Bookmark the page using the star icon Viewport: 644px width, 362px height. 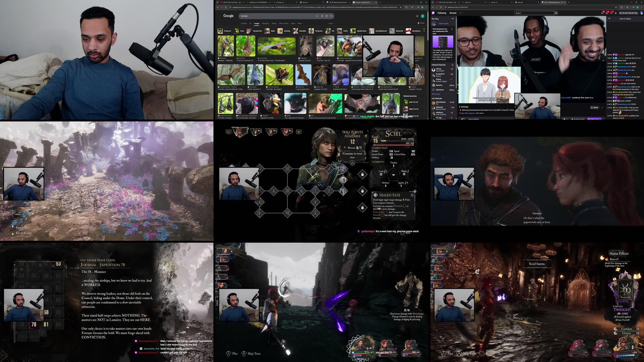[401, 7]
